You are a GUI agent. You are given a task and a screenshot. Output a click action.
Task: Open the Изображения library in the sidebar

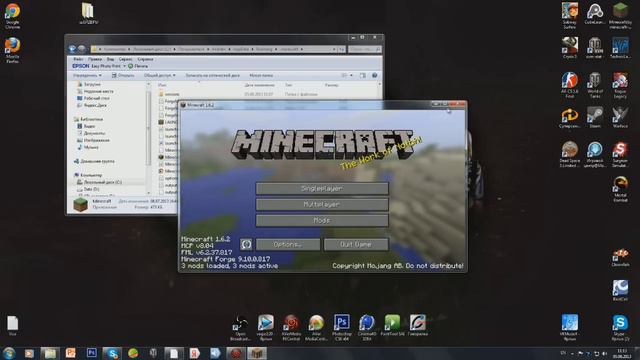[93, 140]
